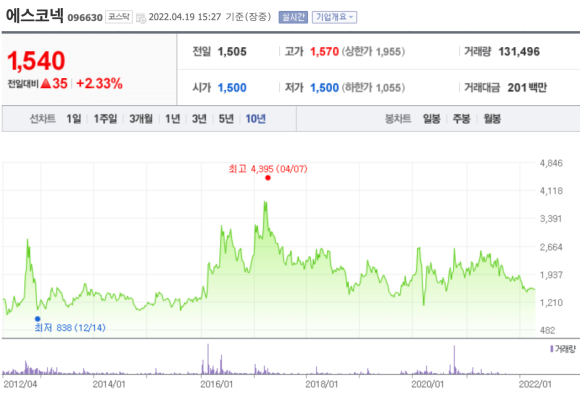This screenshot has width=580, height=395.
Task: Click the 4,846 y-axis label
Action: click(551, 163)
